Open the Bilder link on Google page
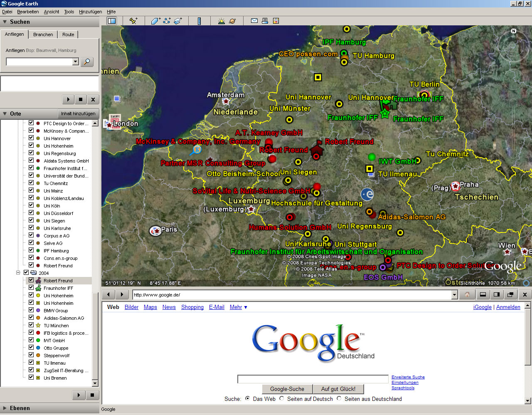This screenshot has height=415, width=532. point(131,307)
